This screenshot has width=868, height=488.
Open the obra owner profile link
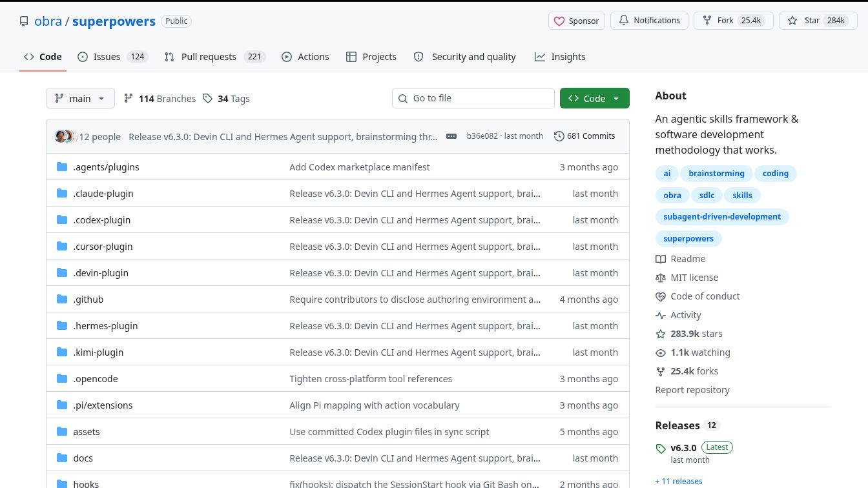(x=48, y=21)
